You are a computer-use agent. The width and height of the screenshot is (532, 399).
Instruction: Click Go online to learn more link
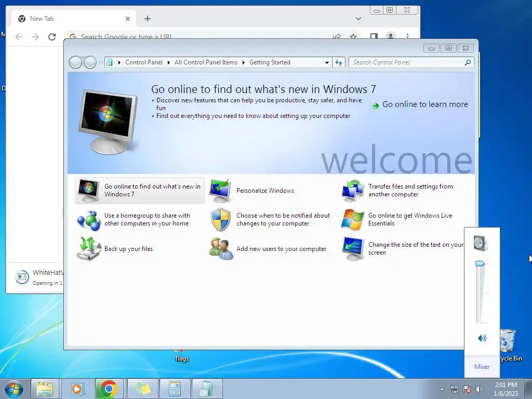point(425,104)
